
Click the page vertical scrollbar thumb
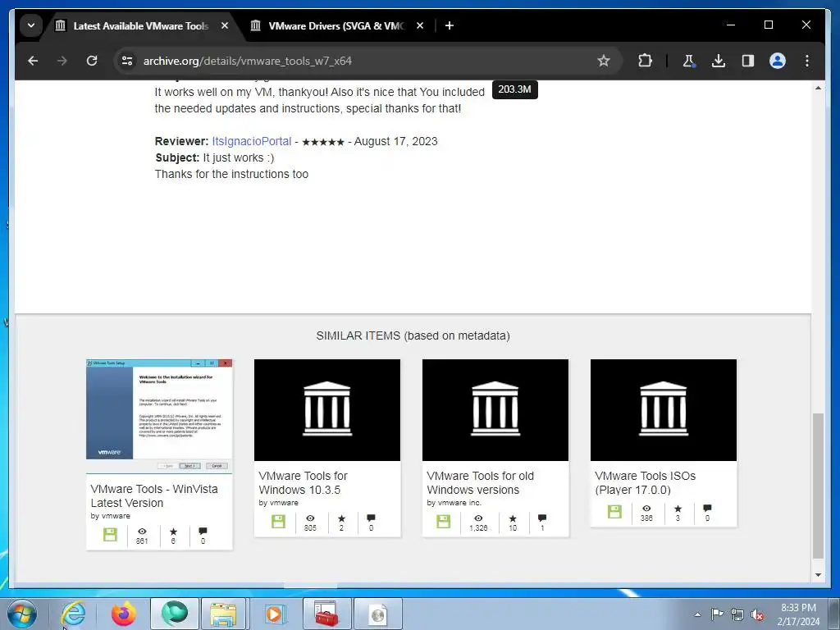[818, 486]
